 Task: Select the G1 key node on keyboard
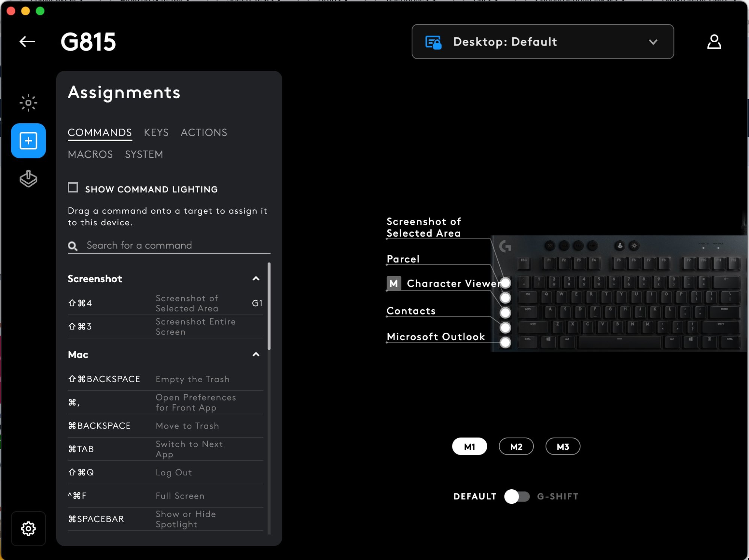pyautogui.click(x=506, y=283)
